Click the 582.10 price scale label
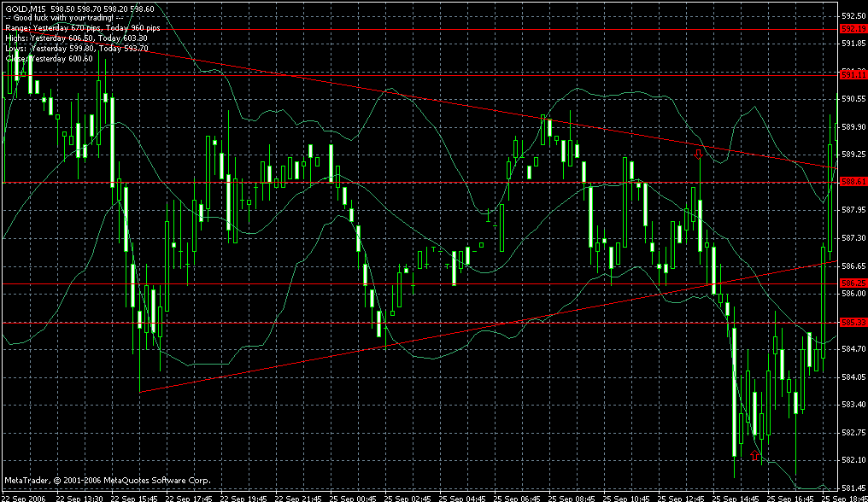The height and width of the screenshot is (502, 868). click(x=853, y=460)
